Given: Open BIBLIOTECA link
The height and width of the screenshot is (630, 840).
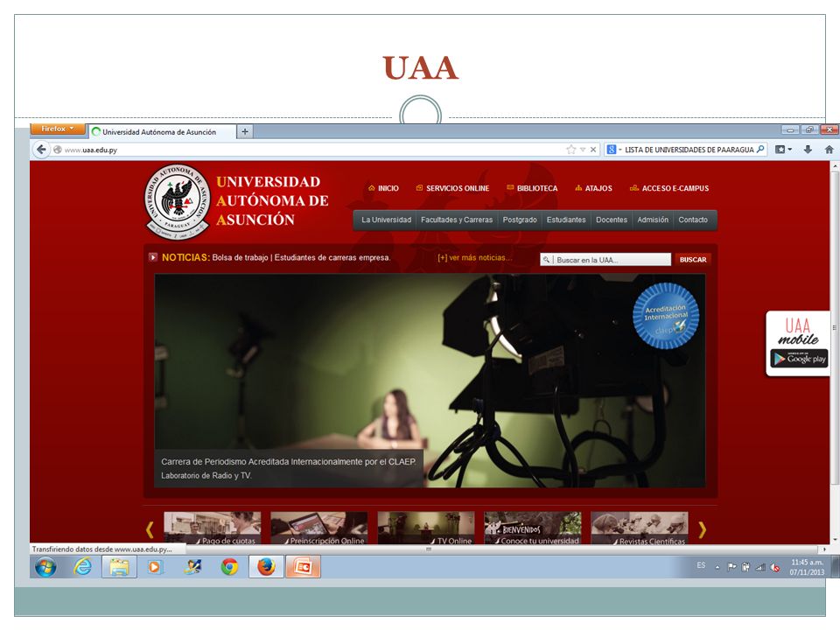Looking at the screenshot, I should [x=532, y=188].
